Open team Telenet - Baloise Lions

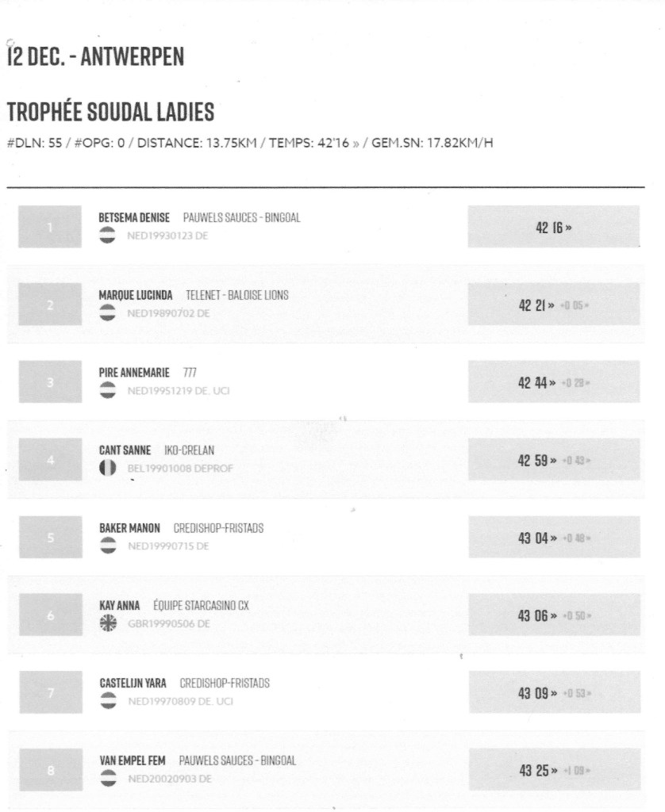236,295
